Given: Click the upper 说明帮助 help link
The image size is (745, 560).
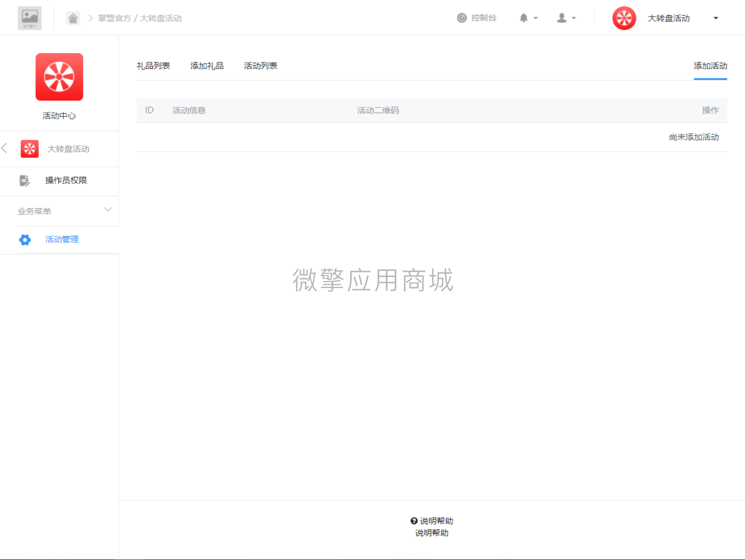Looking at the screenshot, I should coord(437,521).
